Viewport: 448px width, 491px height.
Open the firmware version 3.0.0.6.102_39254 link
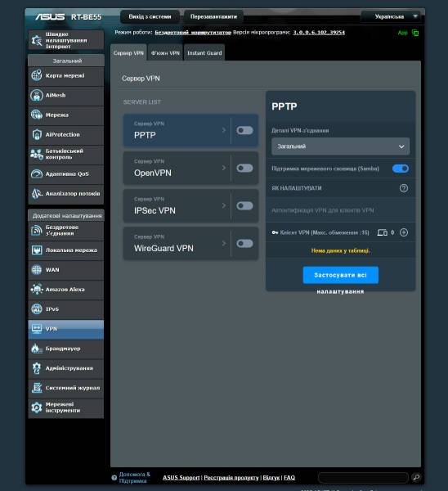click(x=319, y=32)
